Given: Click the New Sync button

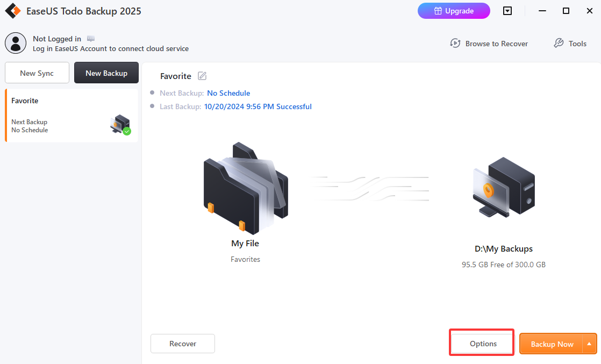Looking at the screenshot, I should click(37, 73).
